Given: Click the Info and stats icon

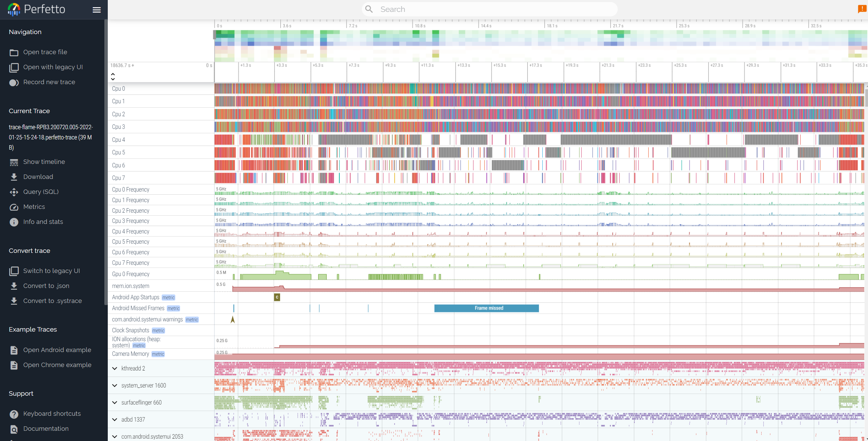Looking at the screenshot, I should tap(14, 222).
